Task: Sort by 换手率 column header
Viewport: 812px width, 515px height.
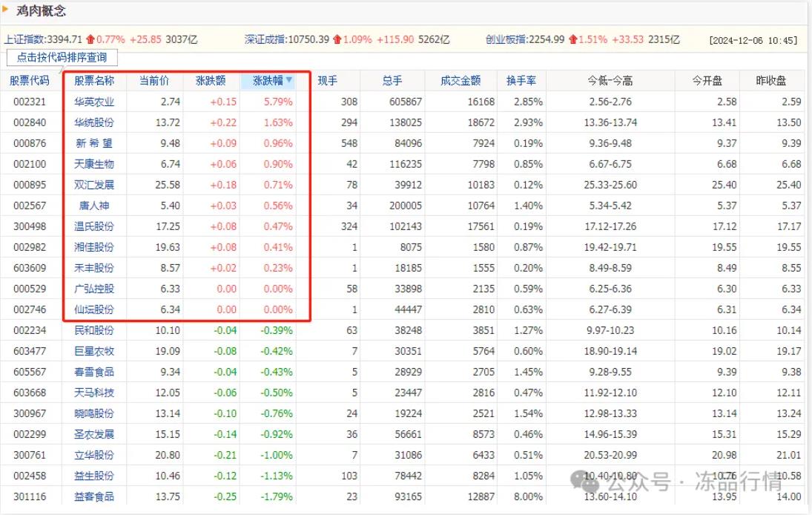Action: point(521,81)
